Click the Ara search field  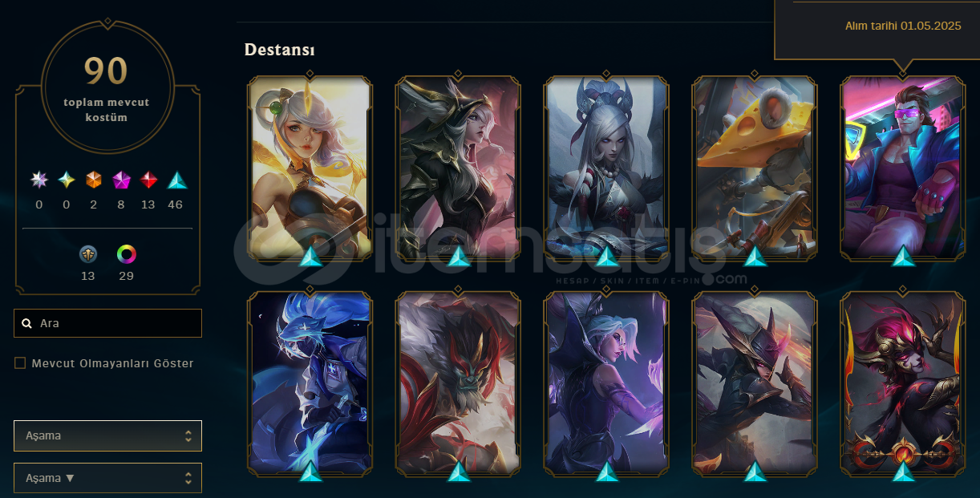(107, 323)
